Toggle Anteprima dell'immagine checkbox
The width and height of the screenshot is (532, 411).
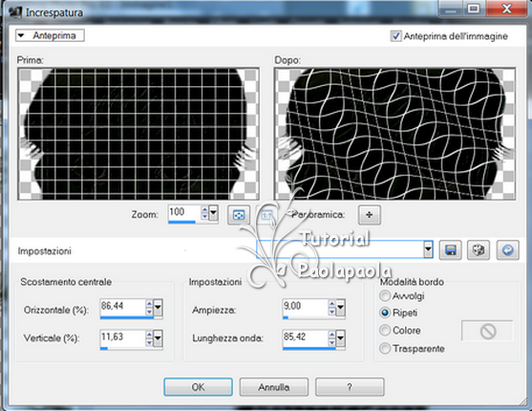395,35
